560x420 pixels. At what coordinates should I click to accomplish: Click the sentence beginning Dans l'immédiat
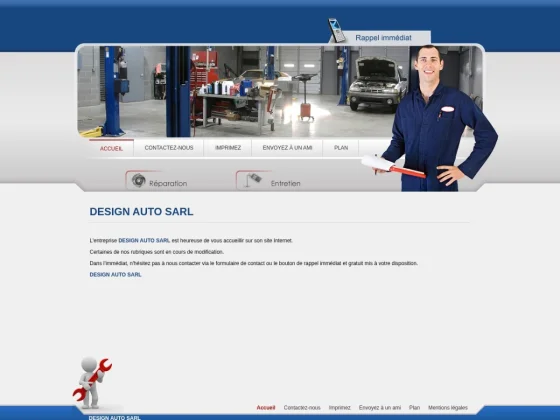click(254, 263)
